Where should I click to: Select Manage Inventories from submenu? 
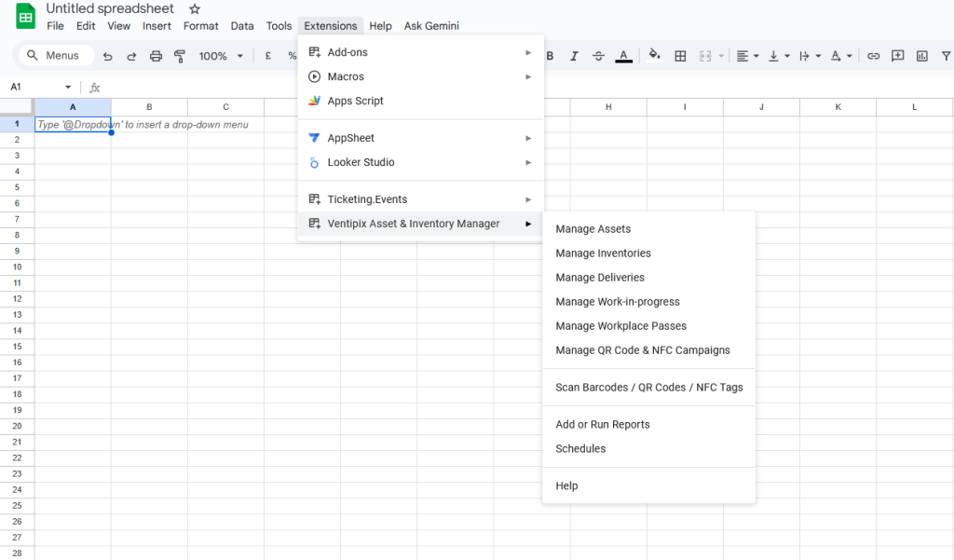(x=603, y=253)
